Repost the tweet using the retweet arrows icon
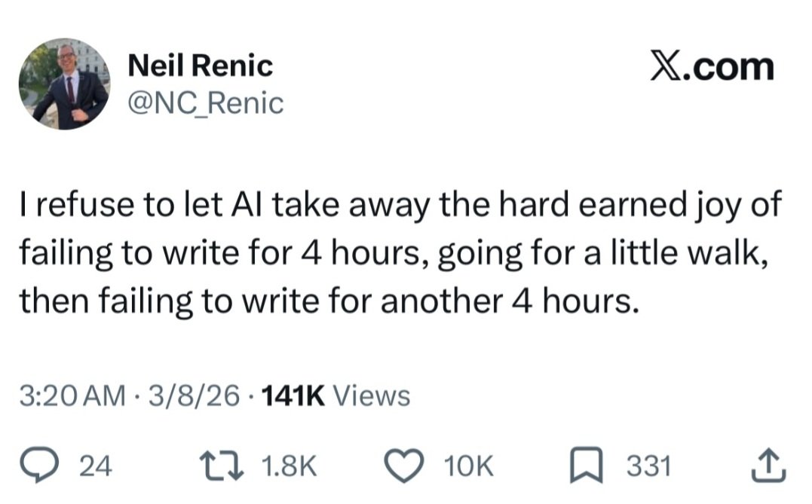Image resolution: width=812 pixels, height=504 pixels. tap(223, 466)
